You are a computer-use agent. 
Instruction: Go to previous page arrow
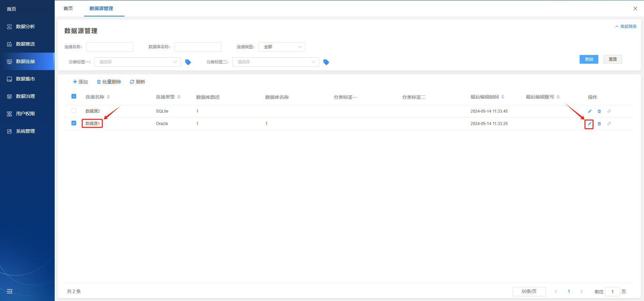556,292
